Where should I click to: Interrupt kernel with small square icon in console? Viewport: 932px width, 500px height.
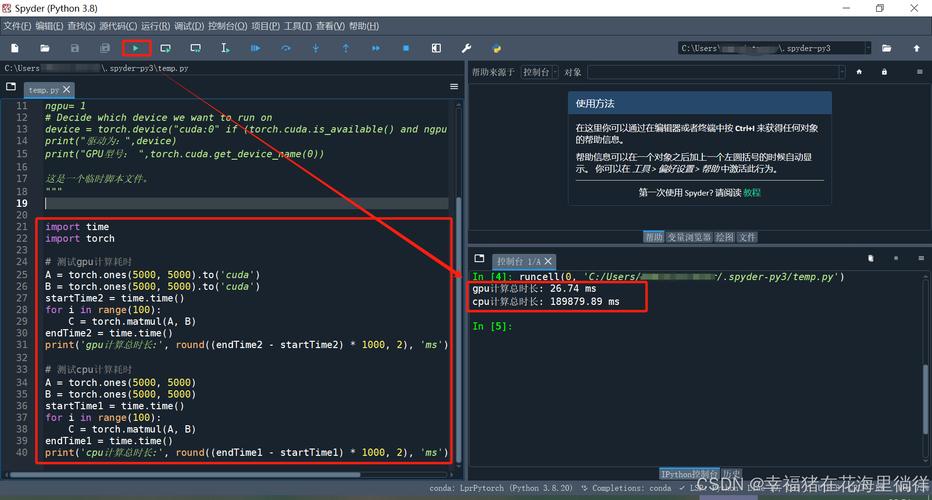(896, 259)
